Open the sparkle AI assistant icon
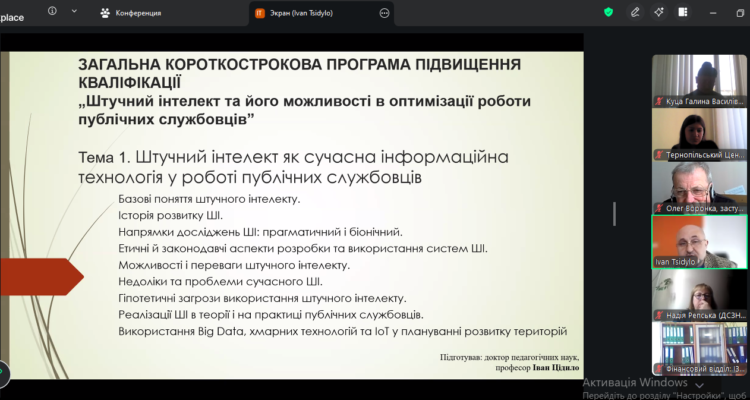This screenshot has height=400, width=750. (661, 13)
